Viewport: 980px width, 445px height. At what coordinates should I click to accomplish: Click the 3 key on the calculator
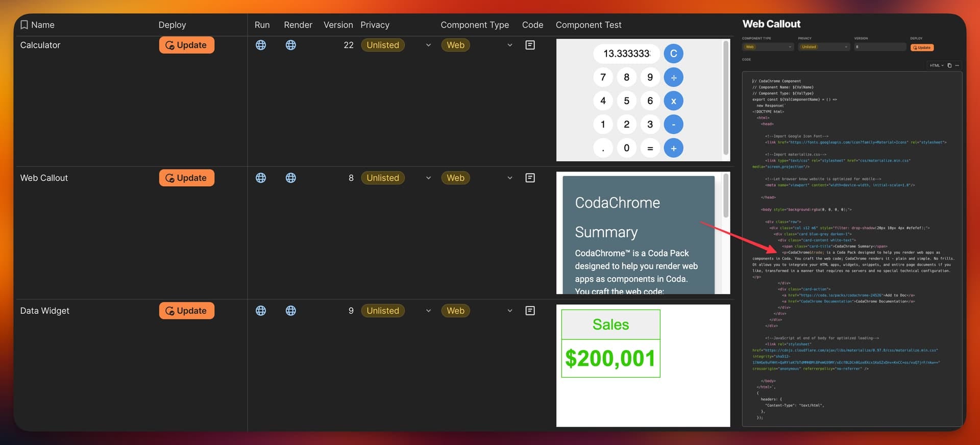[650, 124]
